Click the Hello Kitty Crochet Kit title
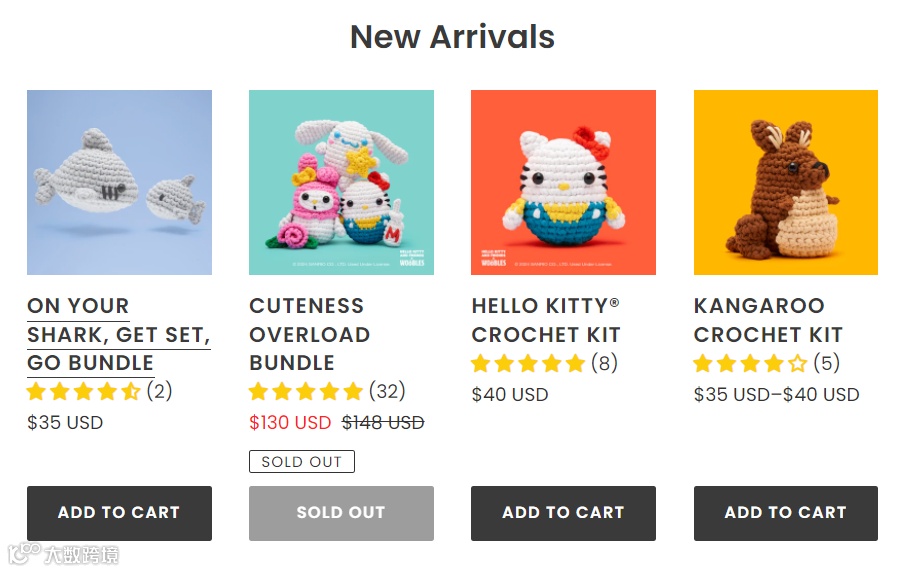Viewport: 906px width, 572px height. pyautogui.click(x=545, y=320)
